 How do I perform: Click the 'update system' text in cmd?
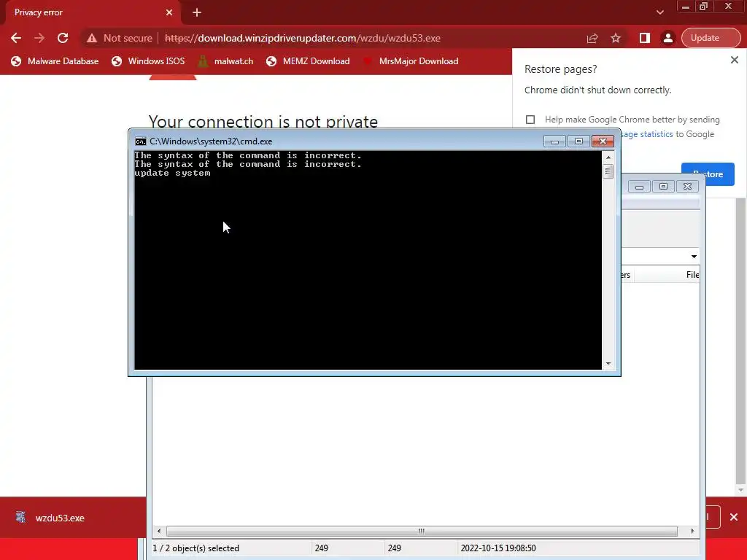pyautogui.click(x=172, y=173)
